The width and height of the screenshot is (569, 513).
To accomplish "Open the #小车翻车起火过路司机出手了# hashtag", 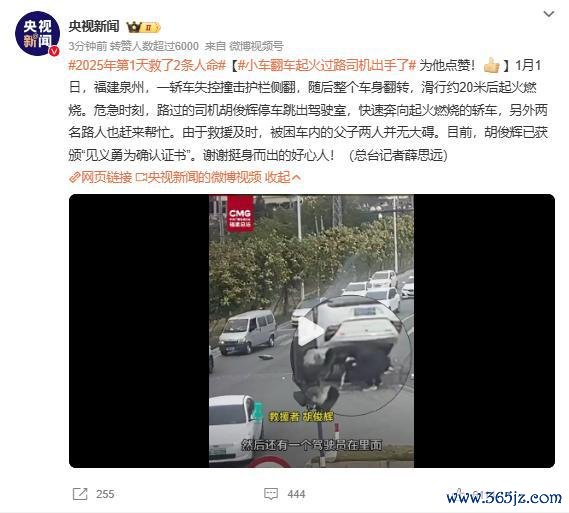I will pyautogui.click(x=327, y=66).
